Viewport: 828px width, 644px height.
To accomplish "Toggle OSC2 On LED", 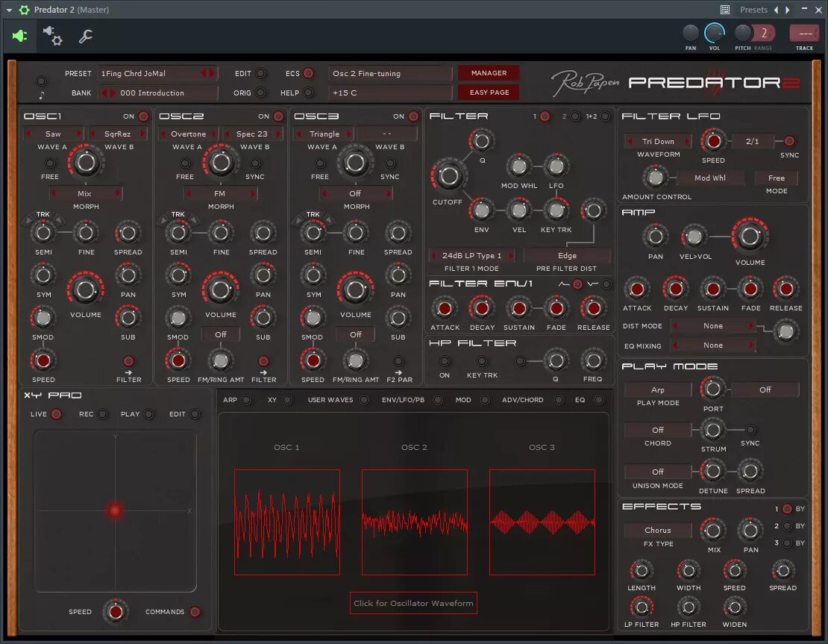I will (x=279, y=116).
